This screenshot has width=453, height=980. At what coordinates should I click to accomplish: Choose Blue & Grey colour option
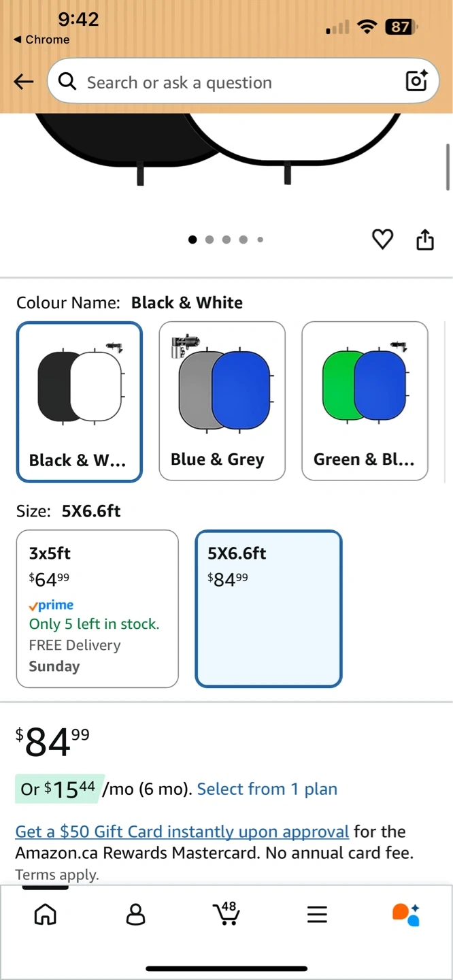pos(222,402)
